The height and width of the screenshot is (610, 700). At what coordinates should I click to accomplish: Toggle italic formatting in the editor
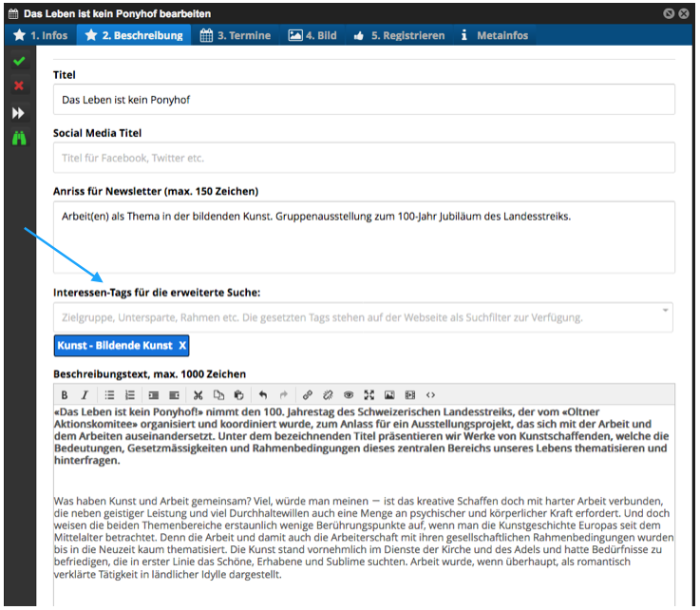coord(85,394)
